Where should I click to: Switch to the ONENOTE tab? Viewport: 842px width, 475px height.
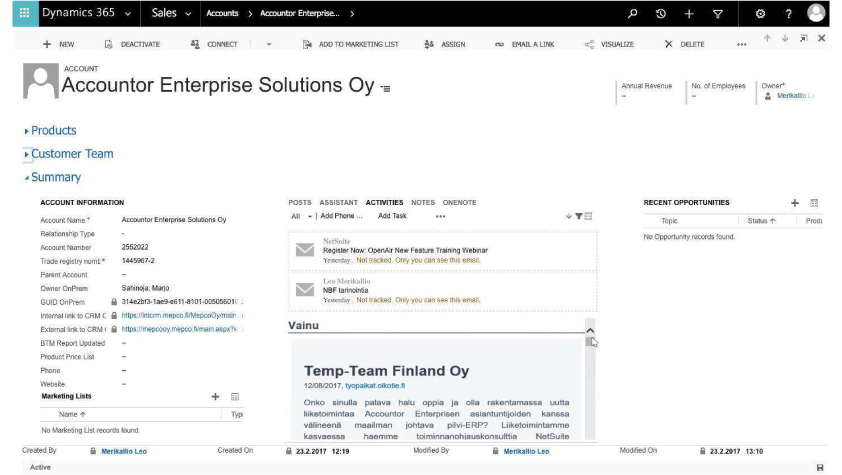click(x=460, y=202)
